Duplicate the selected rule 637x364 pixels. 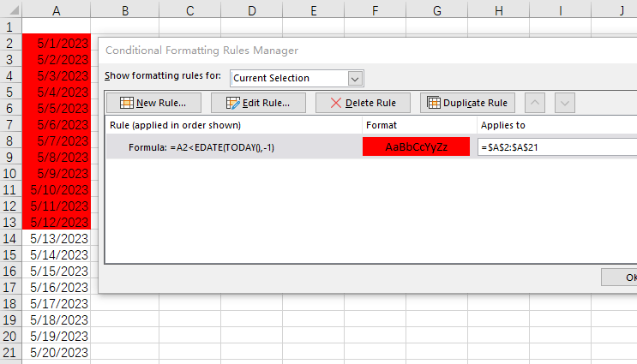467,103
